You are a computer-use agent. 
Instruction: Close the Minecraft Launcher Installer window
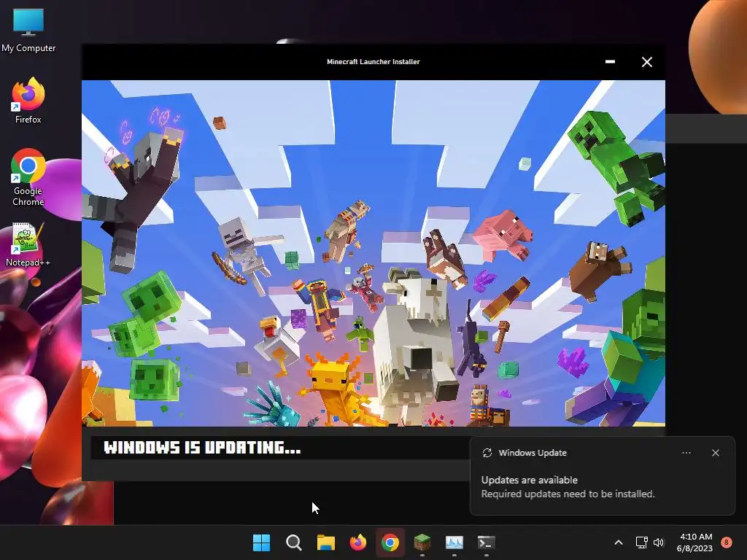click(x=647, y=62)
